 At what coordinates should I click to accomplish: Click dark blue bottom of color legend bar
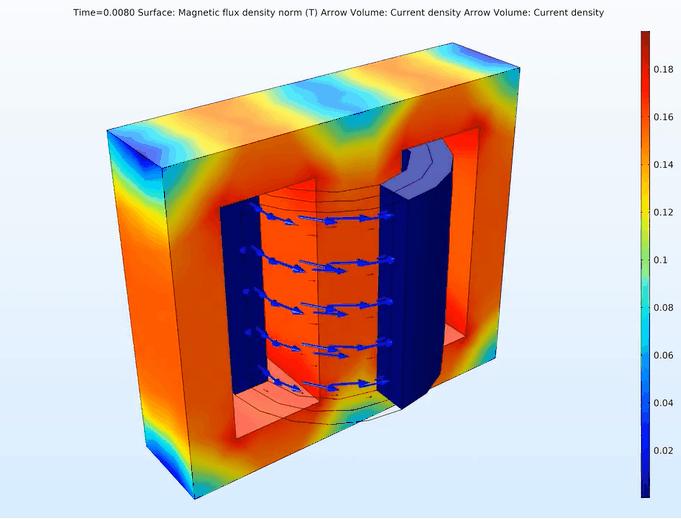(x=646, y=490)
